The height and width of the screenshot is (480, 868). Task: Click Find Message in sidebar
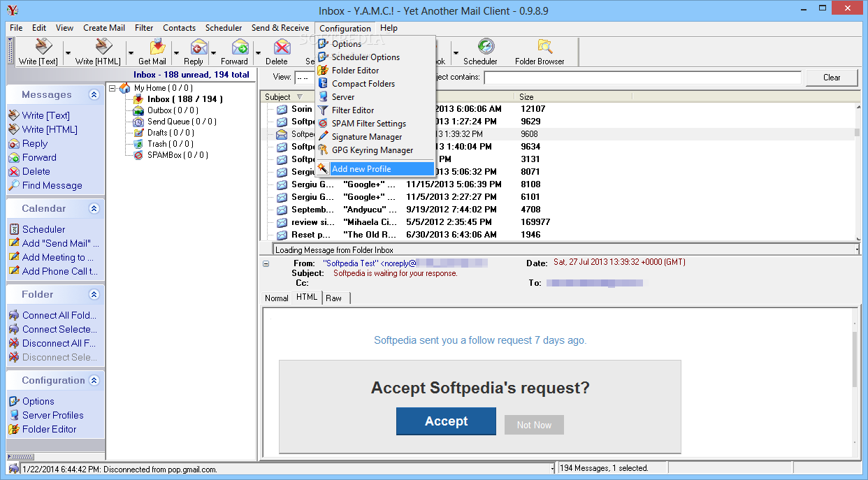click(52, 185)
